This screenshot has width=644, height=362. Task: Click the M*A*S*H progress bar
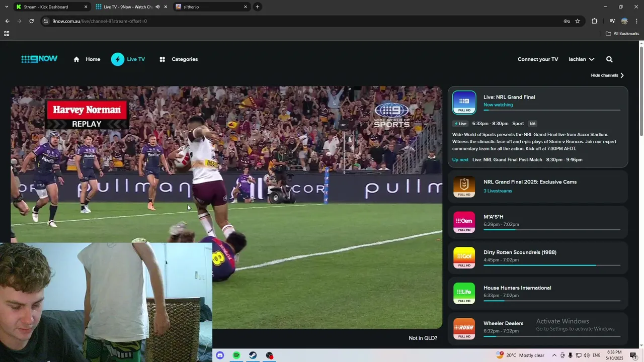[552, 230]
